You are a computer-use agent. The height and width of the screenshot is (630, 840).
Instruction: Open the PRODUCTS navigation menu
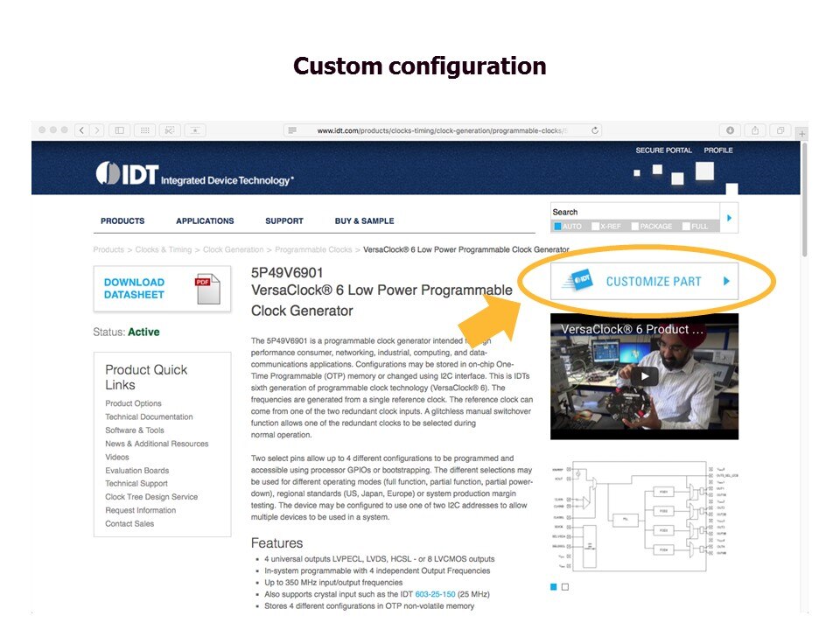[122, 220]
